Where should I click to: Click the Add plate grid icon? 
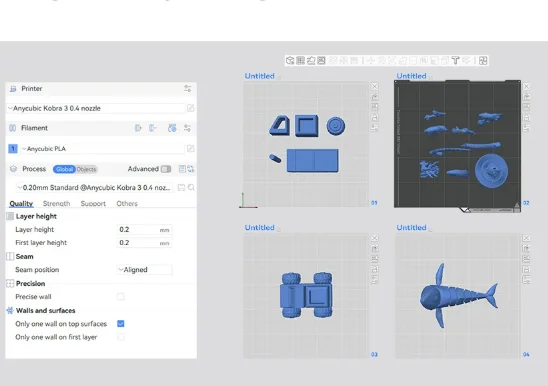[300, 60]
